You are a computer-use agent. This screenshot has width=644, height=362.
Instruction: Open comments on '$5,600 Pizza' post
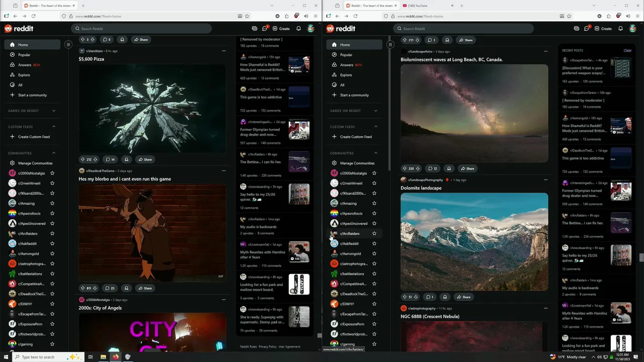[110, 159]
